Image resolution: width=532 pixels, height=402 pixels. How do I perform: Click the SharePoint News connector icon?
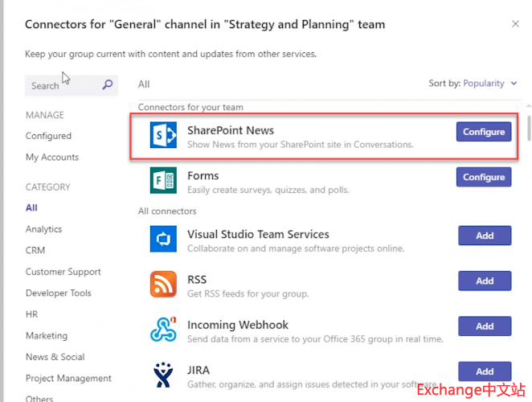163,135
